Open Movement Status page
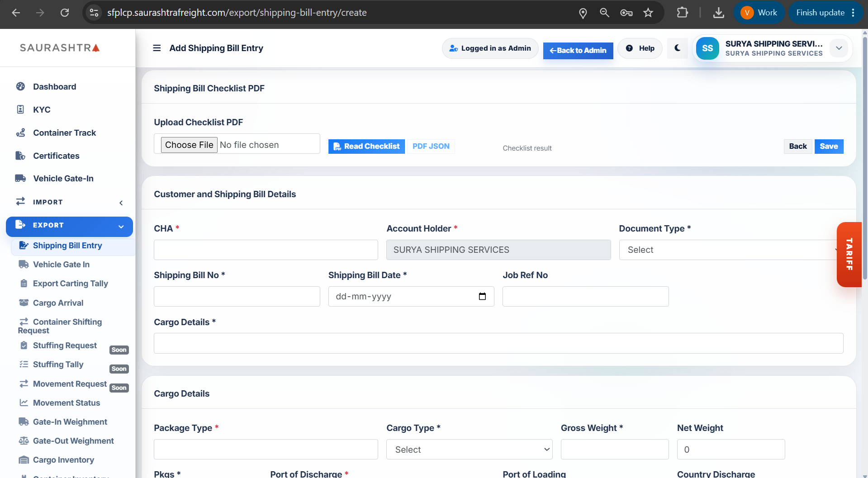This screenshot has height=478, width=868. [66, 402]
